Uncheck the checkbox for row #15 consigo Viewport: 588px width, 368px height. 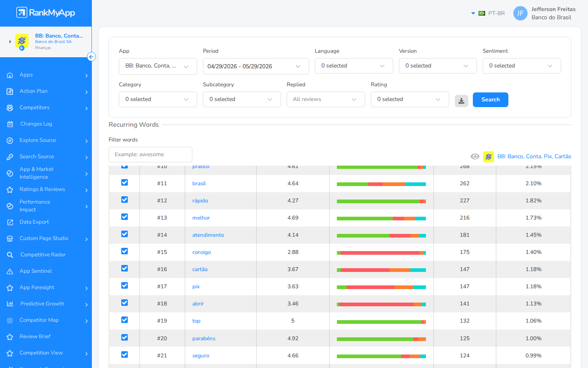tap(125, 251)
